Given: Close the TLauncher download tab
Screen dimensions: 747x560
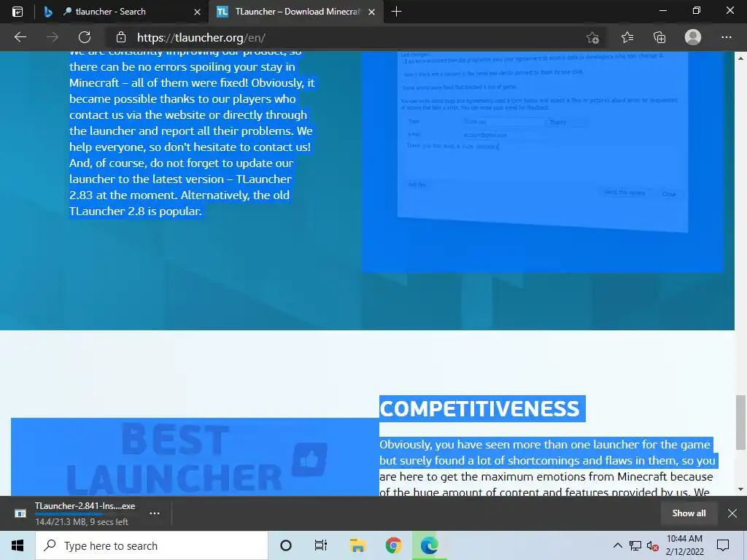Looking at the screenshot, I should click(371, 12).
